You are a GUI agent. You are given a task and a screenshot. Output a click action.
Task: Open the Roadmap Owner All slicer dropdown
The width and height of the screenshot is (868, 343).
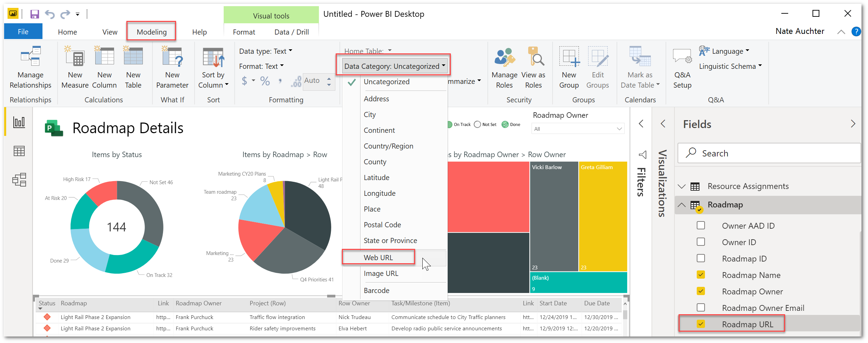click(x=578, y=129)
